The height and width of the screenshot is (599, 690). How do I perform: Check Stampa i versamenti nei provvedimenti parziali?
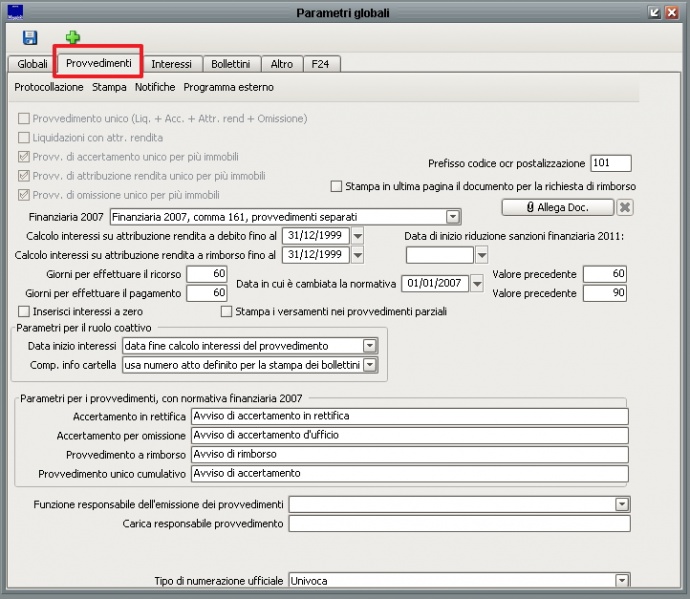tap(226, 311)
